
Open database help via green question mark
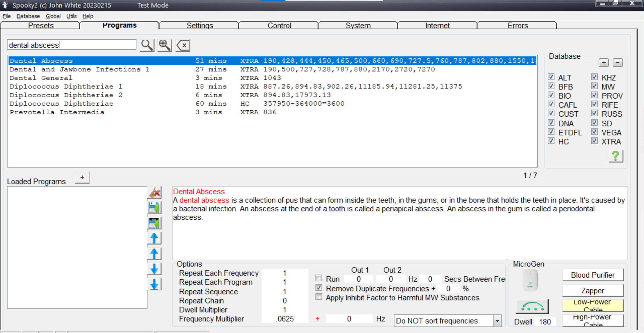tap(615, 156)
